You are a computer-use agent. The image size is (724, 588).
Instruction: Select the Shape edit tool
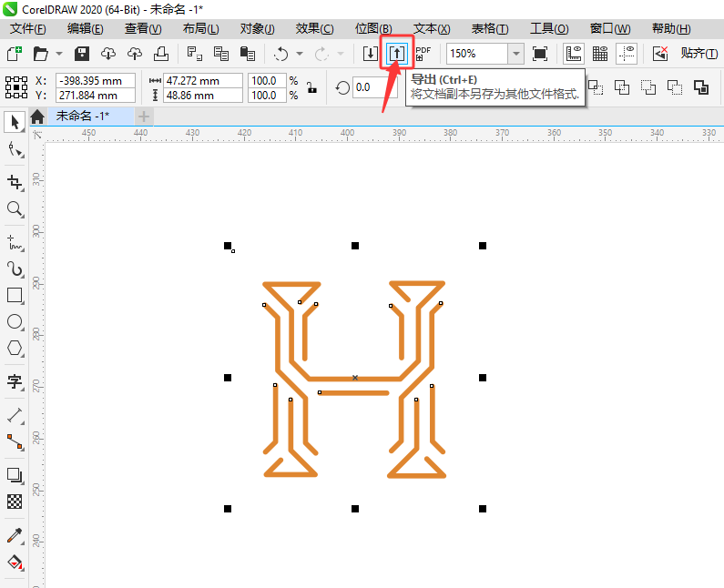click(15, 149)
